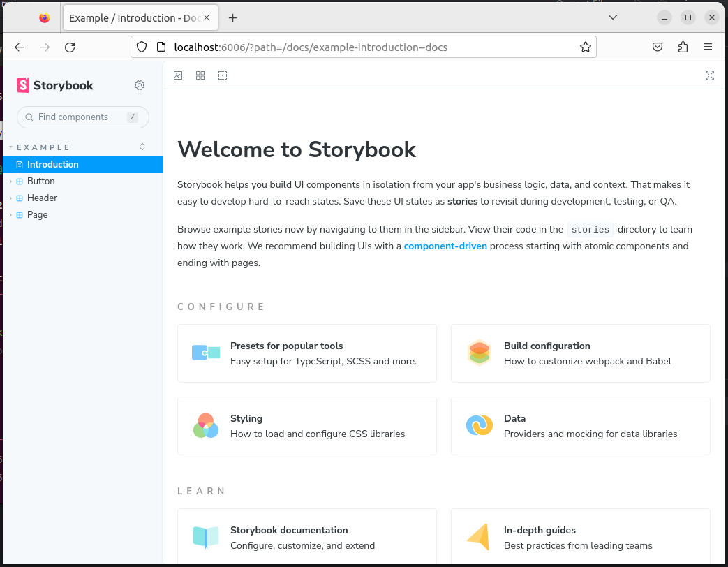Open the In-depth guides card

tap(580, 537)
